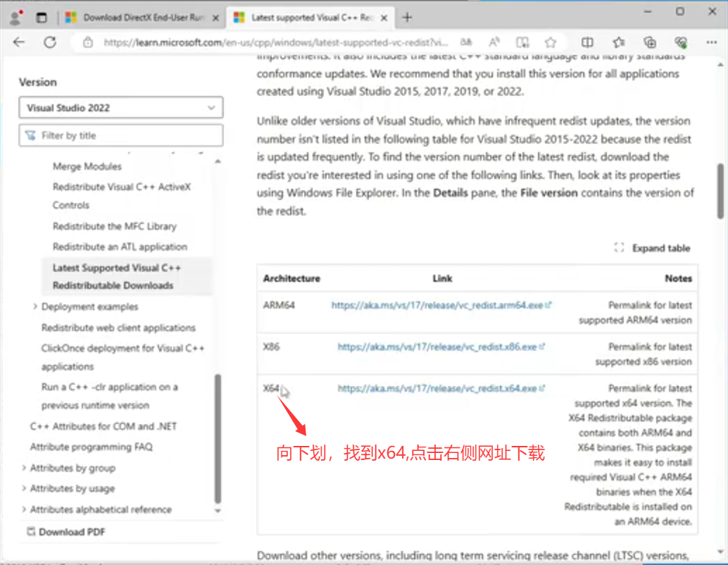
Task: Refresh the current page
Action: [50, 42]
